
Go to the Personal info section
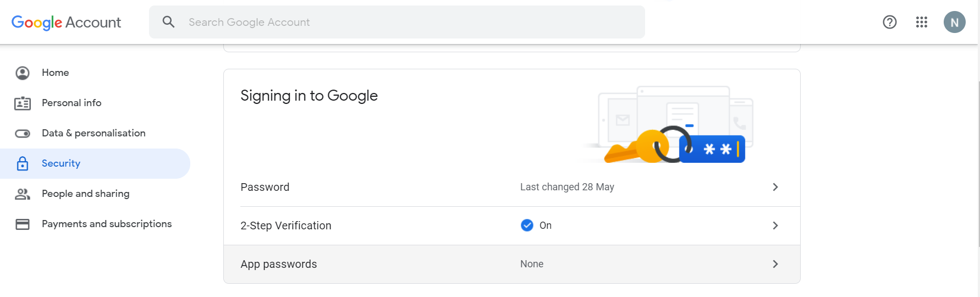tap(71, 103)
